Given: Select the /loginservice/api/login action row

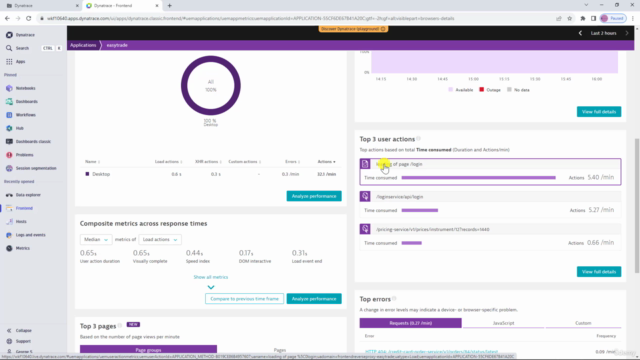Looking at the screenshot, I should coord(490,204).
